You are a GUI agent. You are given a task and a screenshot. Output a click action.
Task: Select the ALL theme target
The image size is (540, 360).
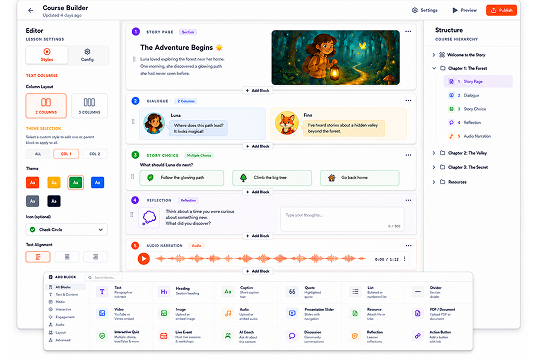(x=38, y=154)
